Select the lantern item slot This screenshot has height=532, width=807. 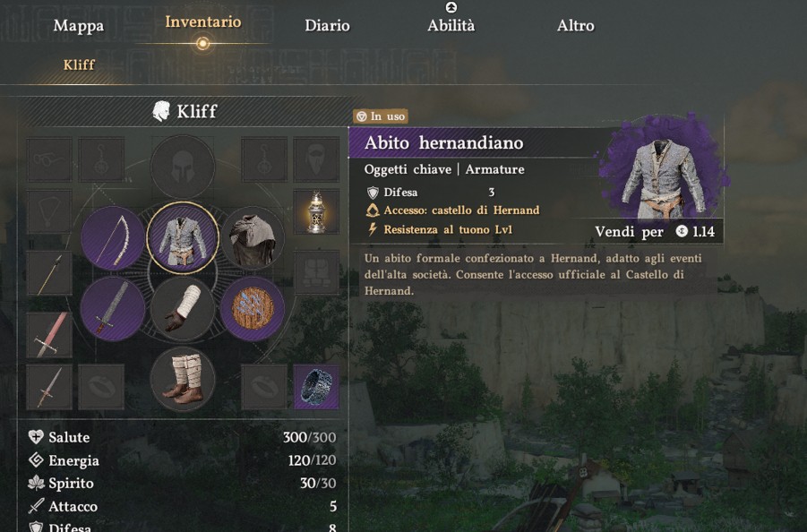316,211
